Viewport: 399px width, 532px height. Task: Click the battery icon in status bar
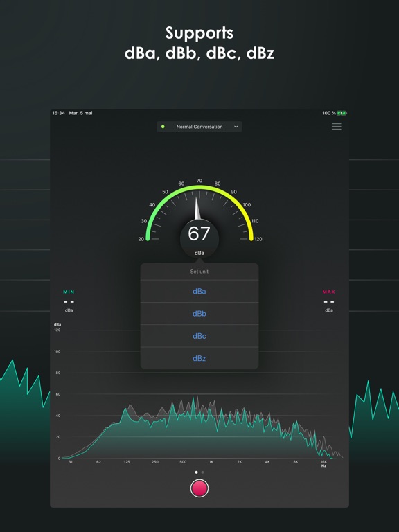coord(342,113)
